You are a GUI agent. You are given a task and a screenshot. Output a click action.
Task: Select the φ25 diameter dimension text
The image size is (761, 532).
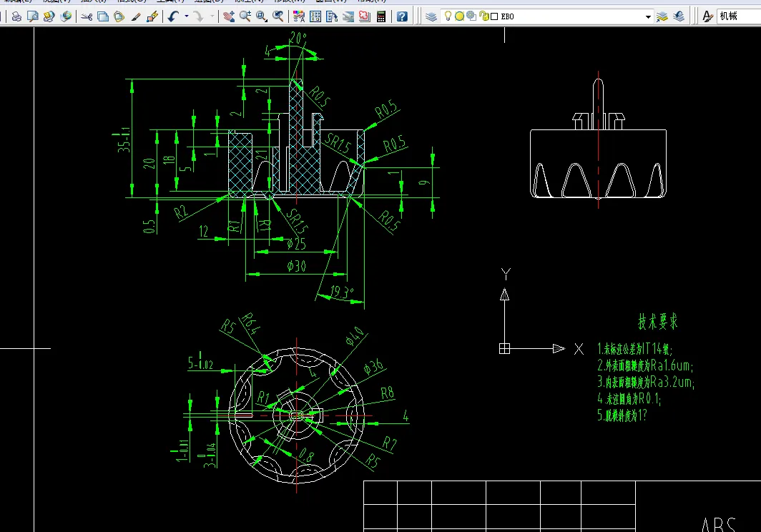click(x=296, y=244)
